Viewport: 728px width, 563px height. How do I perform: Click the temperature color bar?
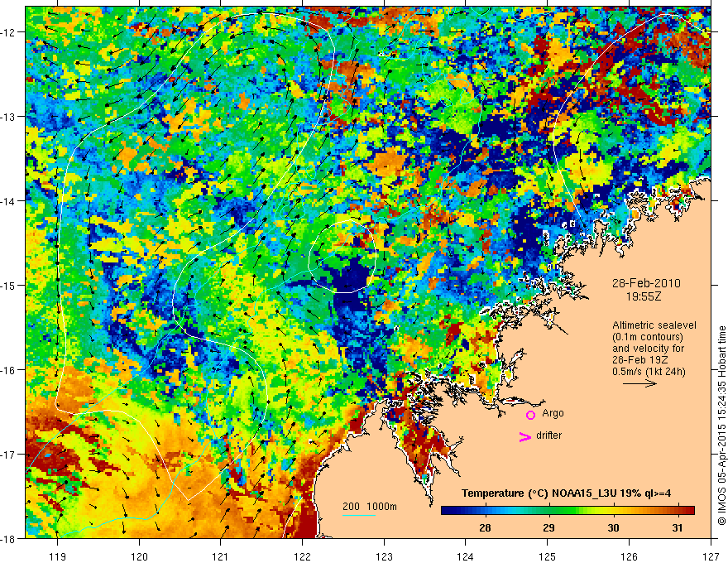click(568, 510)
